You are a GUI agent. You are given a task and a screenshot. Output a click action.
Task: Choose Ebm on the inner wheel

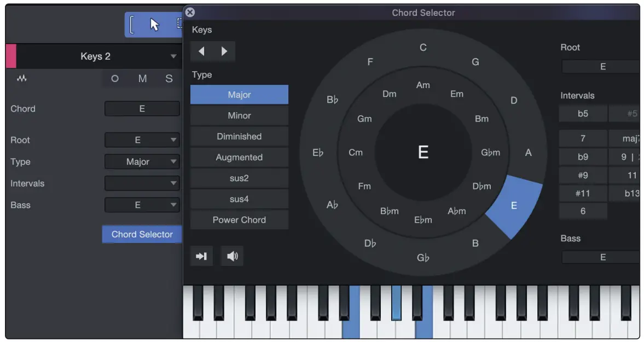[x=423, y=220]
